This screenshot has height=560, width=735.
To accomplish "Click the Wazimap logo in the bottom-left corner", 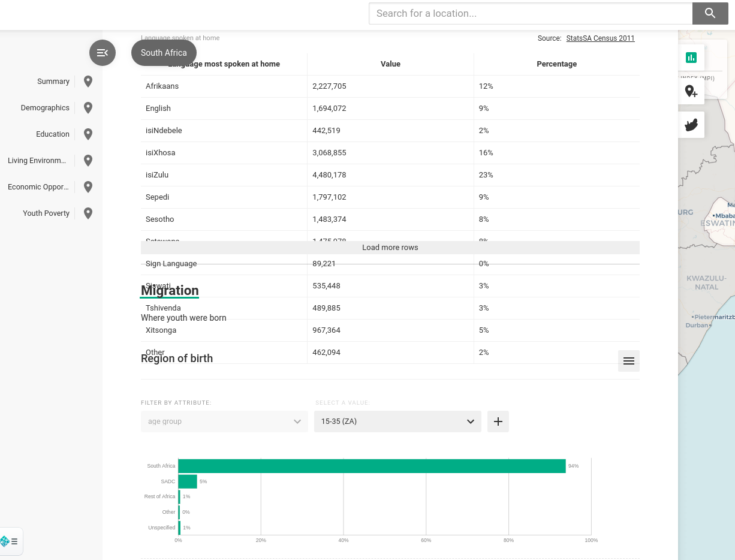I will 5,541.
